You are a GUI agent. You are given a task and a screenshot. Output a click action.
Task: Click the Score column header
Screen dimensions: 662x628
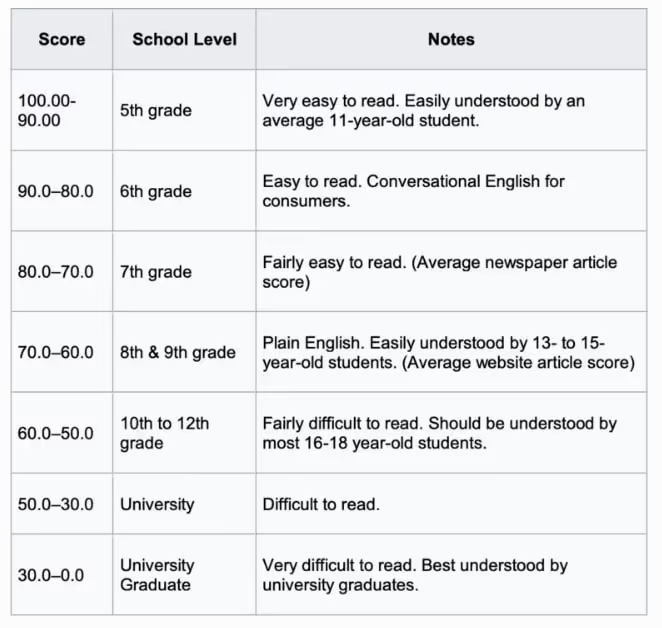[62, 40]
